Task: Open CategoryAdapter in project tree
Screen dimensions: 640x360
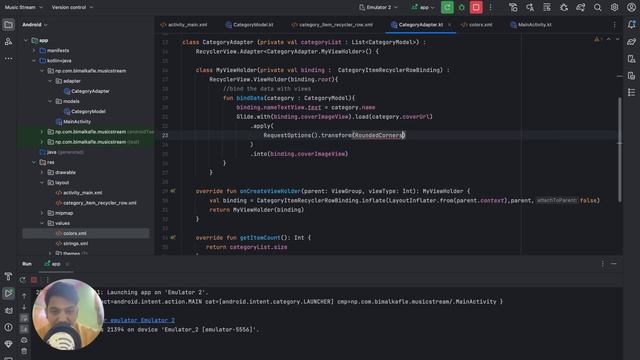Action: click(x=87, y=91)
